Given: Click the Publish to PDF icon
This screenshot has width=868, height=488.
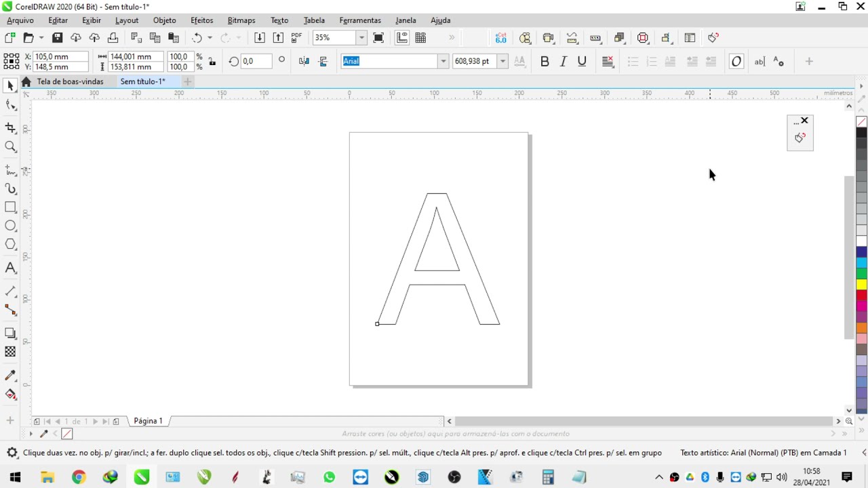Looking at the screenshot, I should point(297,38).
